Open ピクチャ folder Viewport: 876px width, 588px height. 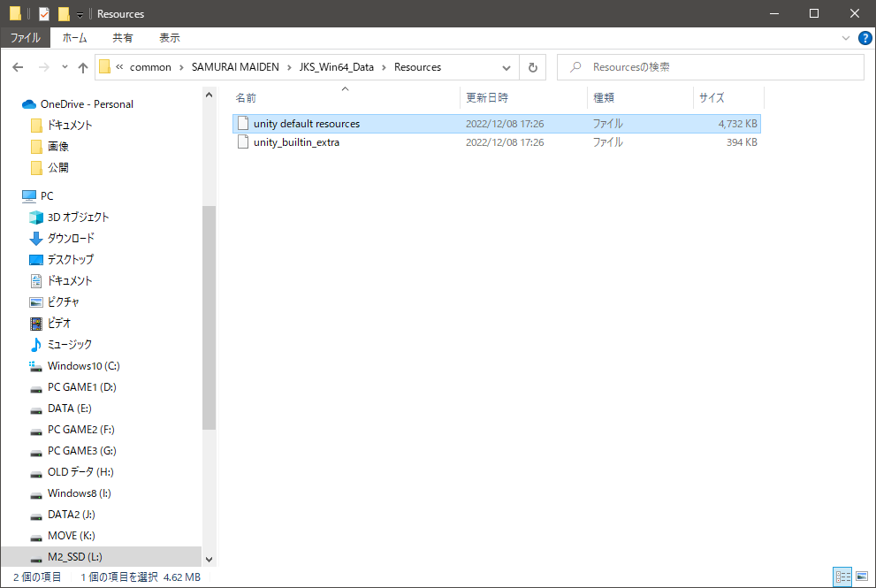(63, 302)
